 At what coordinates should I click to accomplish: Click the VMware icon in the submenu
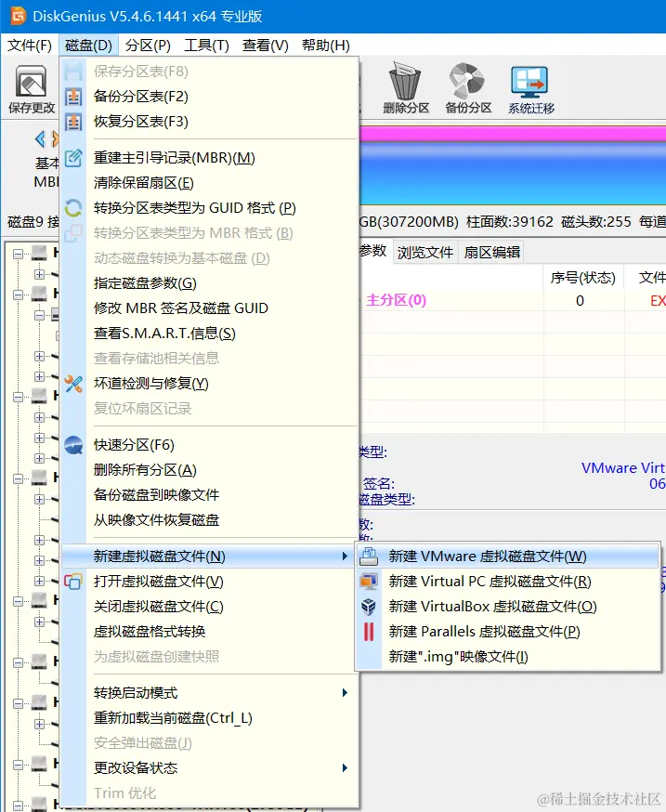point(368,557)
